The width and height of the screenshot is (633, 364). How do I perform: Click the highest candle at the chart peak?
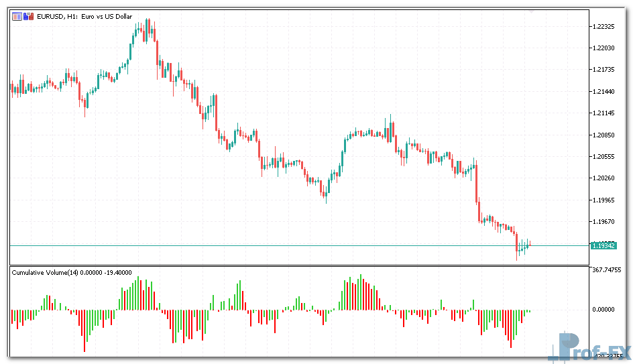click(147, 27)
